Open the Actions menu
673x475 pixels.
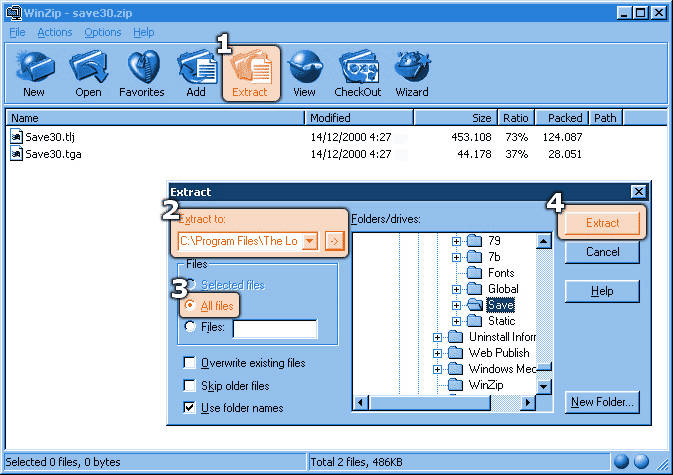(x=55, y=32)
